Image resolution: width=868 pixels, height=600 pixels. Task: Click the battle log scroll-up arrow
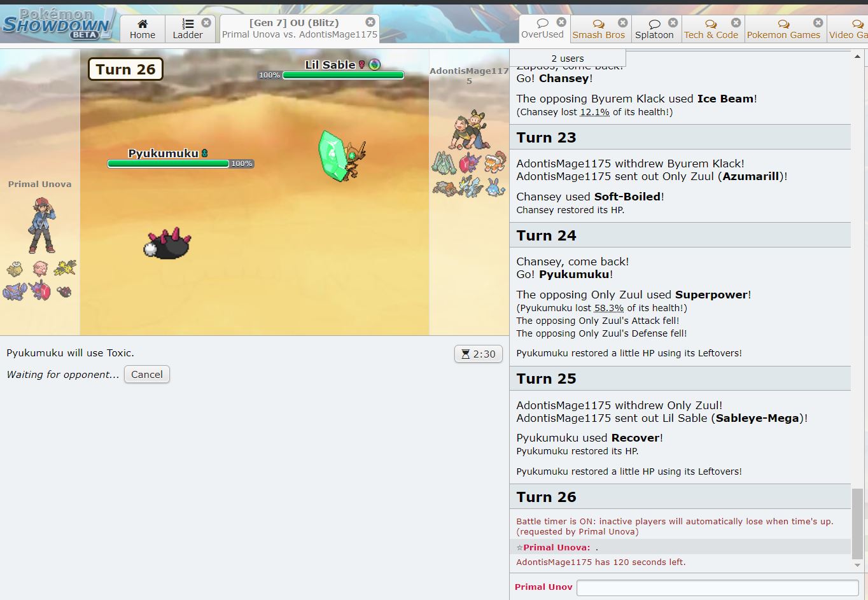(857, 57)
